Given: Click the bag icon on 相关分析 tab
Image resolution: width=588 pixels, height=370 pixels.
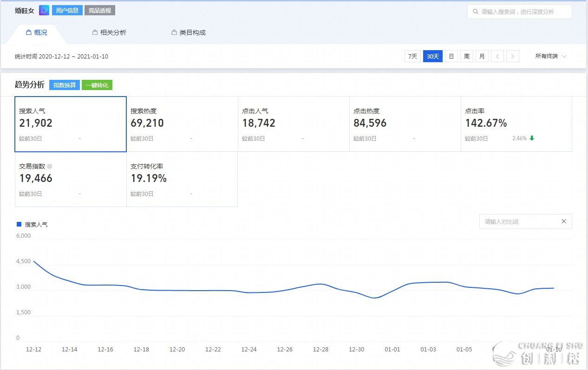Looking at the screenshot, I should (95, 32).
